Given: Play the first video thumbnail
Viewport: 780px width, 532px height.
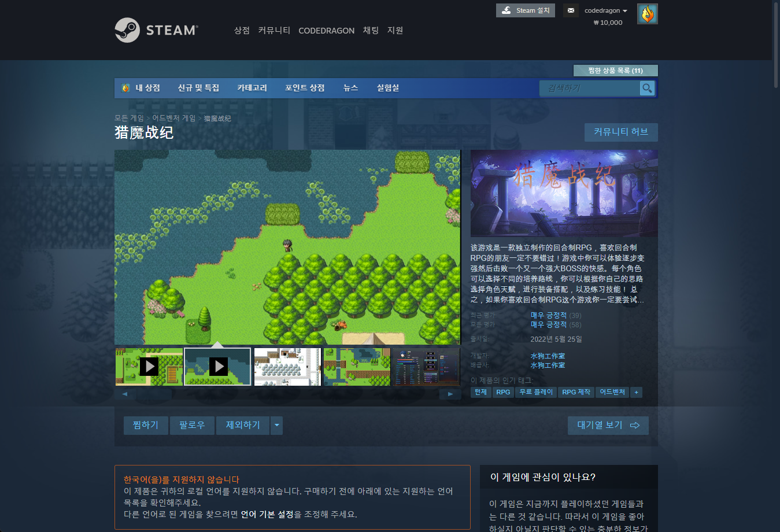Looking at the screenshot, I should point(149,367).
